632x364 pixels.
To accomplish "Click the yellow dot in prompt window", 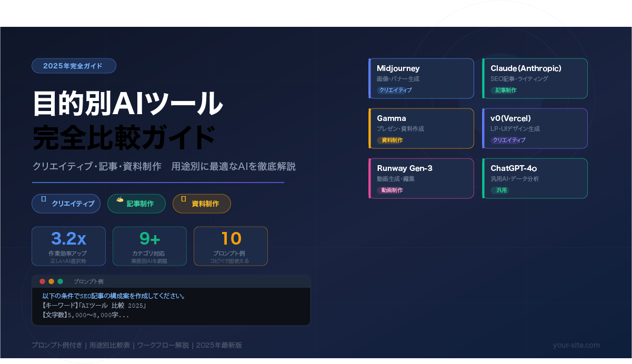I will point(51,281).
